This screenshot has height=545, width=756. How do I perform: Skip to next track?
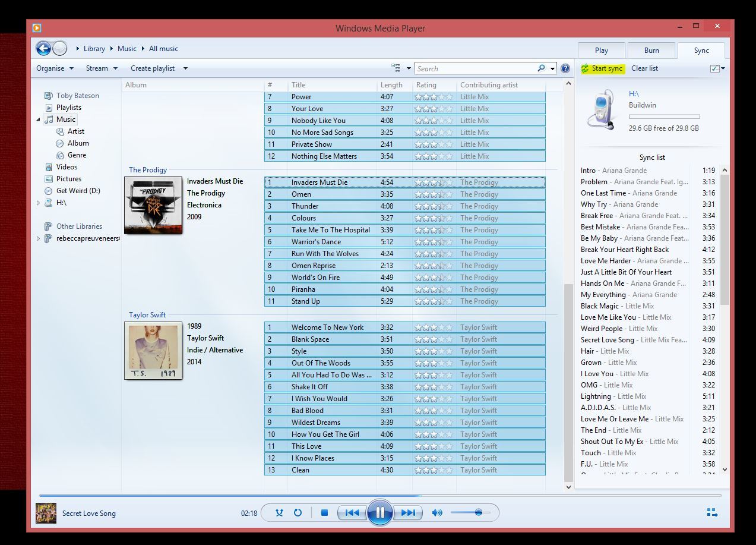coord(407,512)
